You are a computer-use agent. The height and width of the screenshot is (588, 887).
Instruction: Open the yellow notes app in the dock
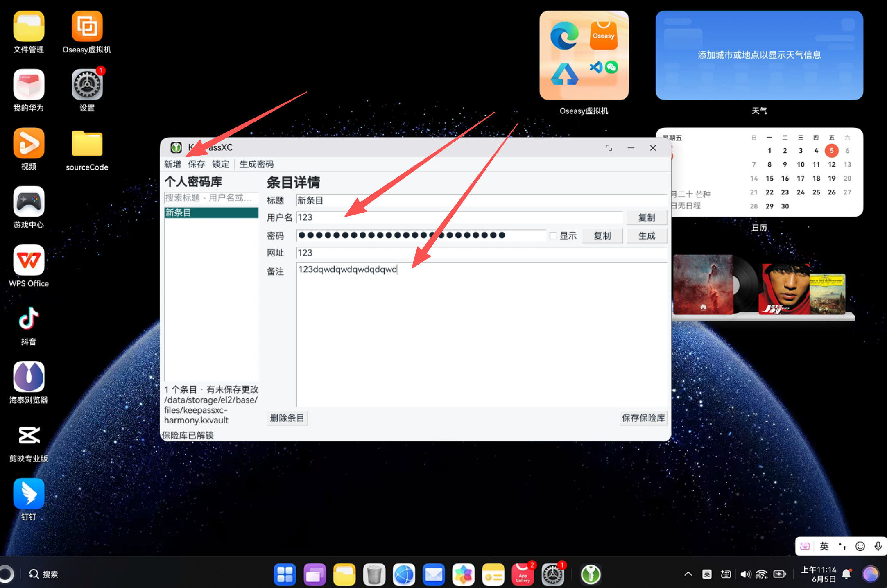(493, 574)
